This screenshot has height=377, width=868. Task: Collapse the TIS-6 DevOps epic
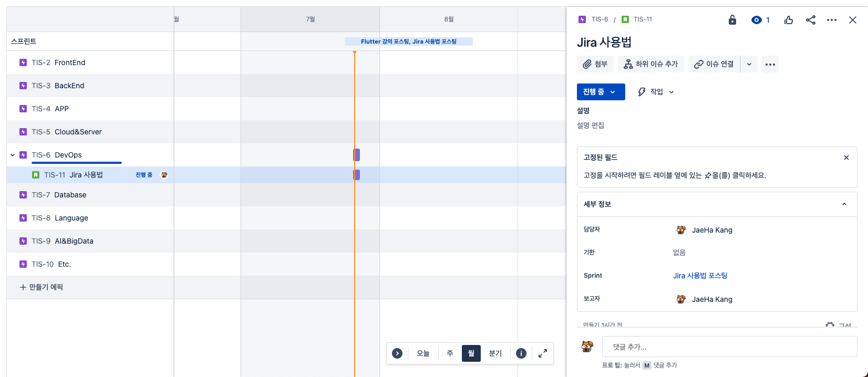point(13,155)
